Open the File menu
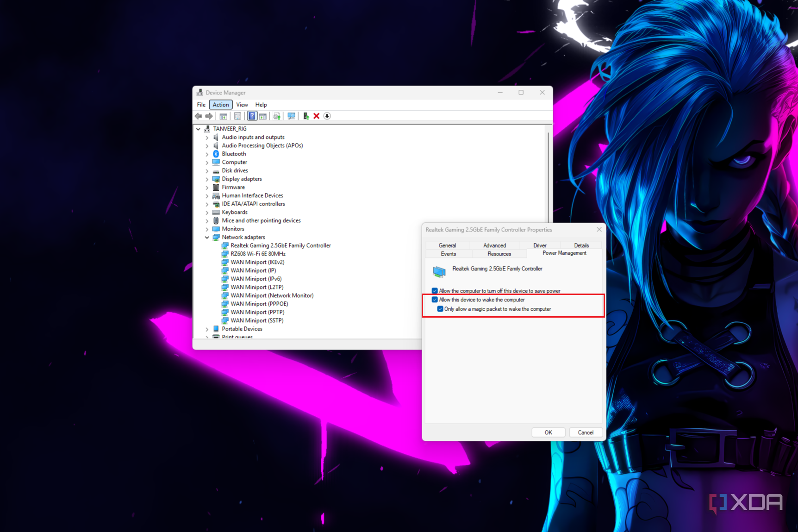This screenshot has width=798, height=532. tap(201, 105)
